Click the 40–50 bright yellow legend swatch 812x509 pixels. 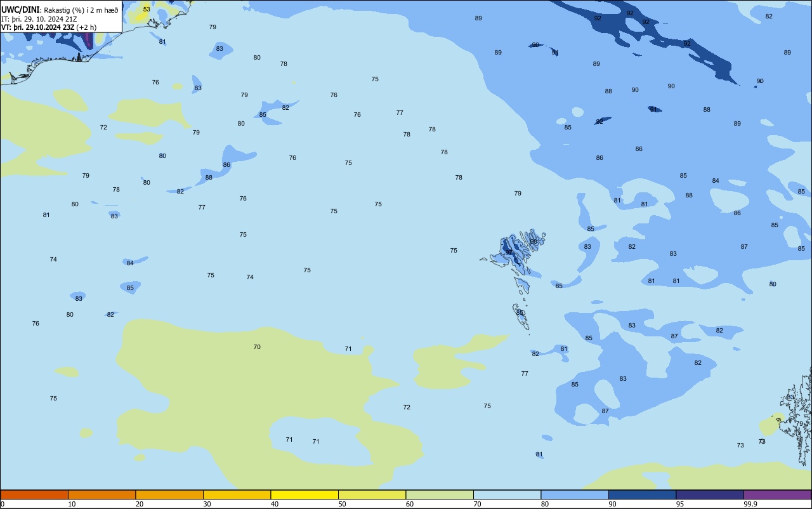(x=304, y=494)
